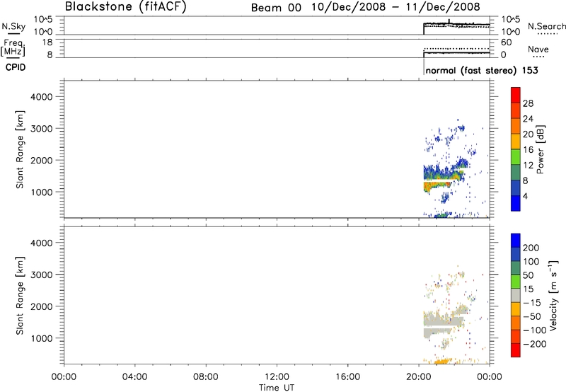
Task: Click the normal (fast stereo) 153 text
Action: tap(482, 70)
